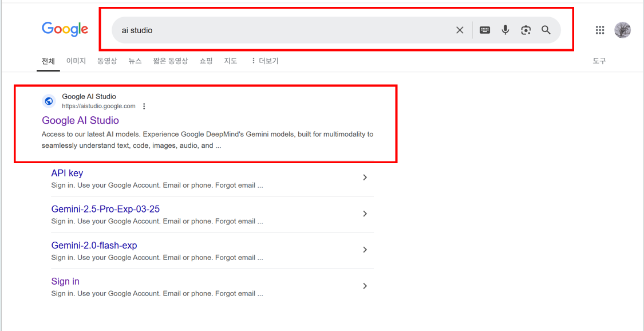The width and height of the screenshot is (644, 331).
Task: Click the magnifying glass search button
Action: tap(546, 30)
